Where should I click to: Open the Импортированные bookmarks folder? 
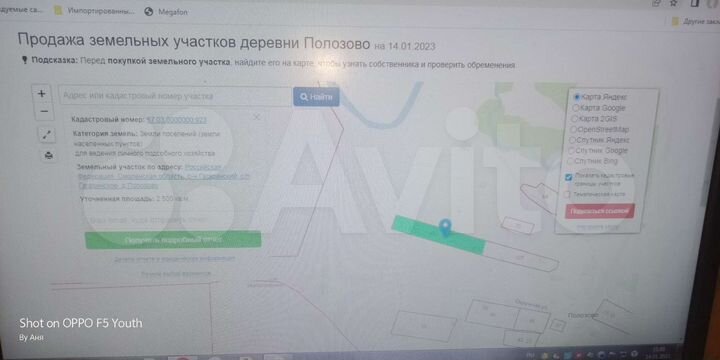(95, 11)
